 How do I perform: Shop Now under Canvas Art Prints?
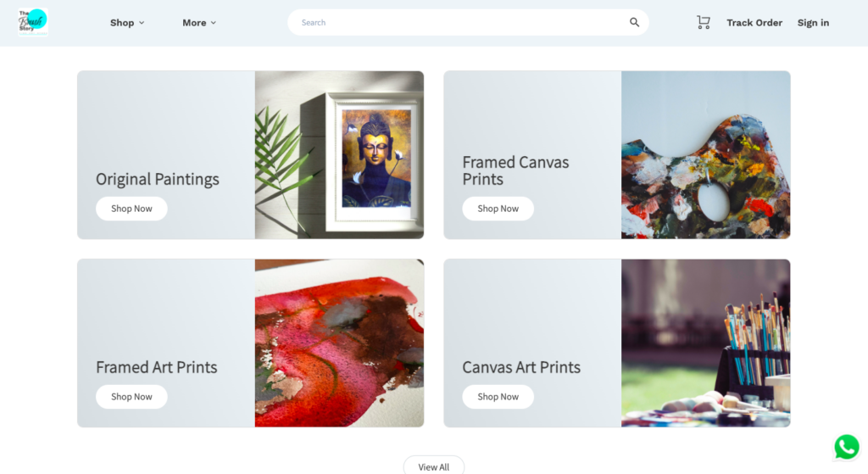[x=498, y=397]
